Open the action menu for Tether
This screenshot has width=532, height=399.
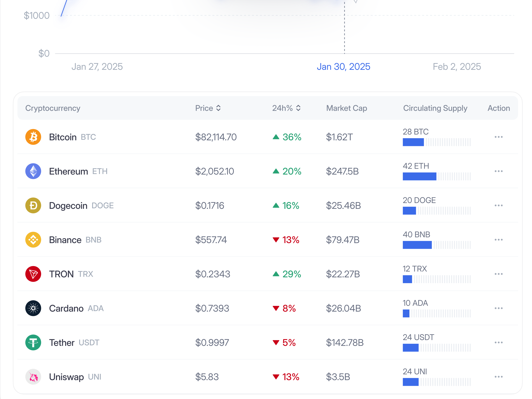pos(499,342)
